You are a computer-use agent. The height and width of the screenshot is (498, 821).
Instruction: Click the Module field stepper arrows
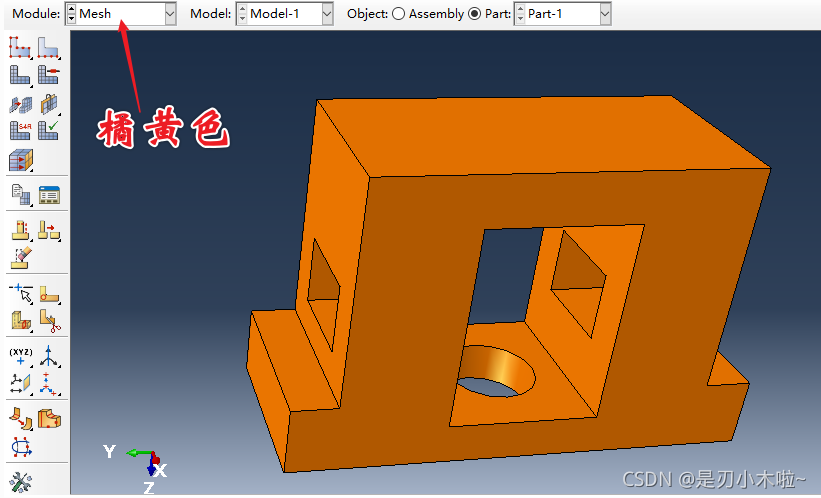pos(71,14)
